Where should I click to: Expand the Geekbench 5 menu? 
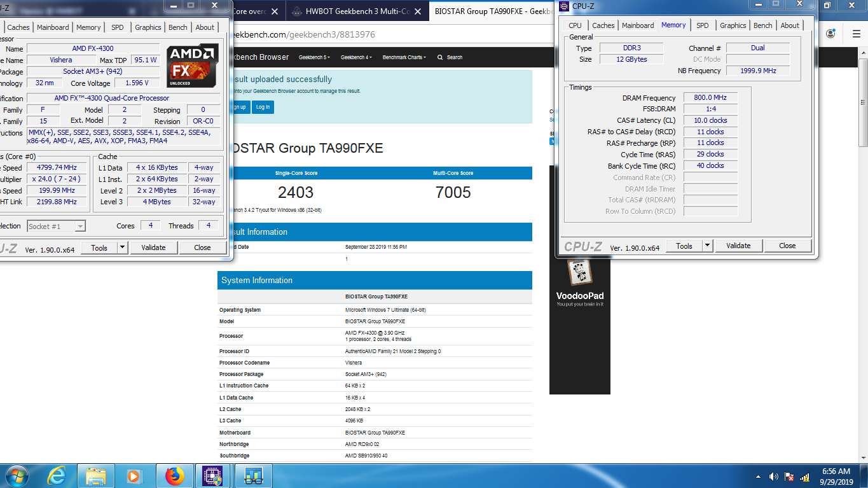coord(315,57)
